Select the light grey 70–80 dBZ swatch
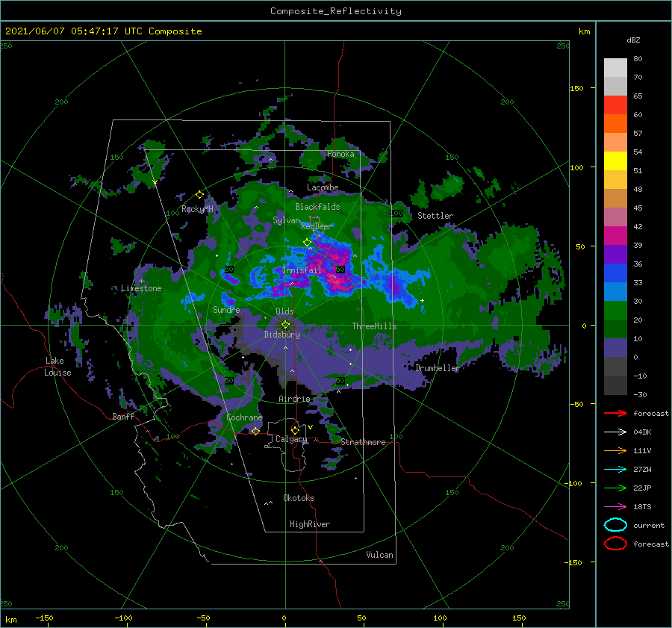This screenshot has width=672, height=628. click(615, 68)
